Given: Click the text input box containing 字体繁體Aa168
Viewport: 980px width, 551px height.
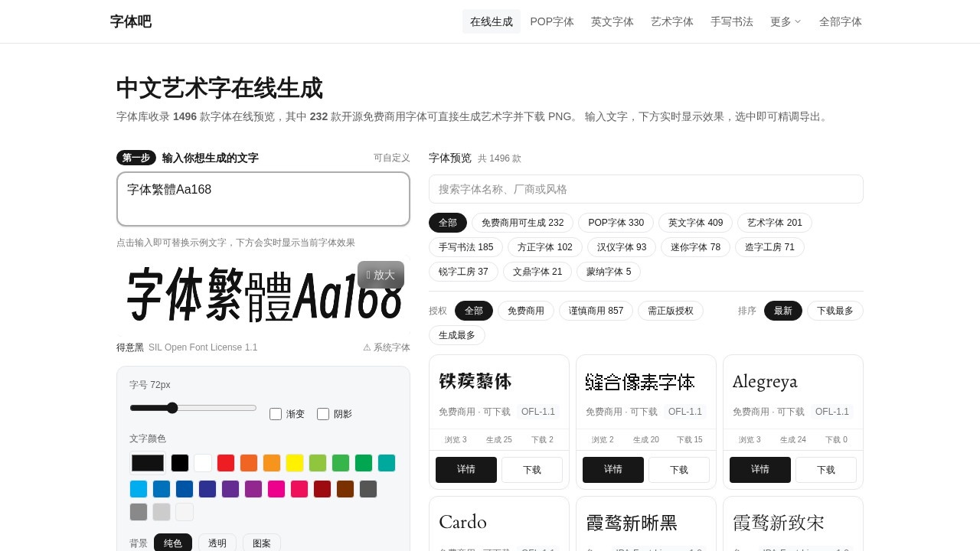Looking at the screenshot, I should click(x=263, y=199).
